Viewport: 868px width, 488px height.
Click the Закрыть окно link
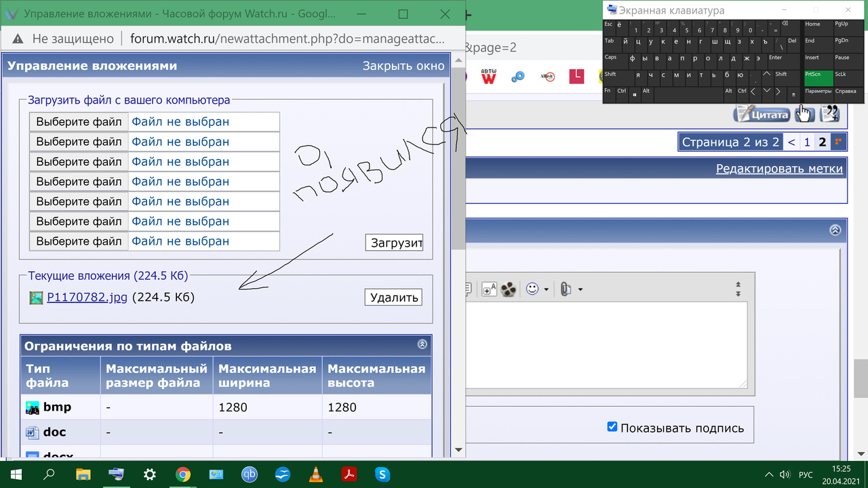(x=403, y=66)
